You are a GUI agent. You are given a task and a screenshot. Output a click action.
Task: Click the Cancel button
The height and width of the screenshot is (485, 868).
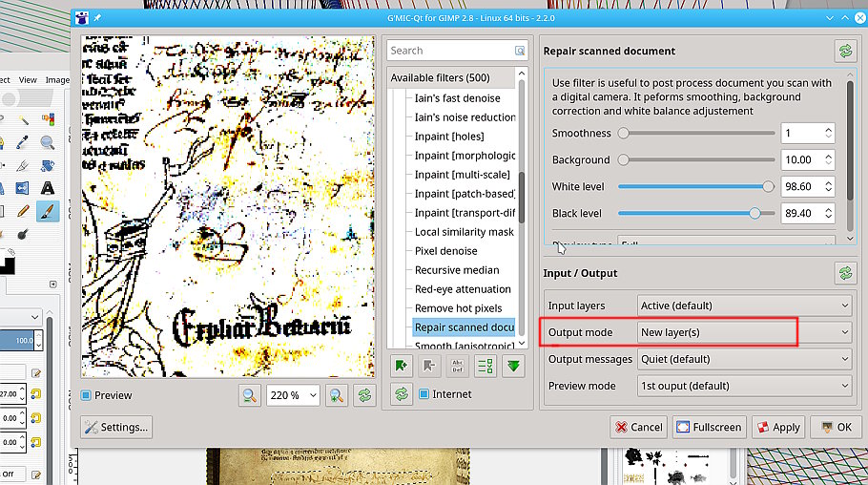point(639,428)
